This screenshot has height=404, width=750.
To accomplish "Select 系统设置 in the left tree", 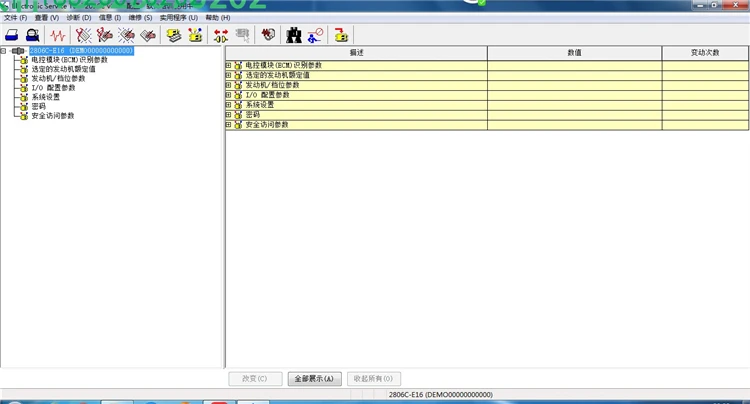I will 45,97.
